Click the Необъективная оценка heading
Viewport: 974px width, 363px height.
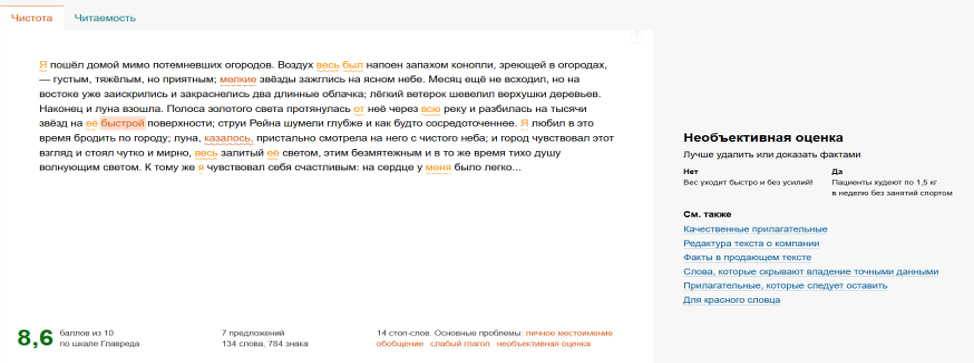click(763, 138)
